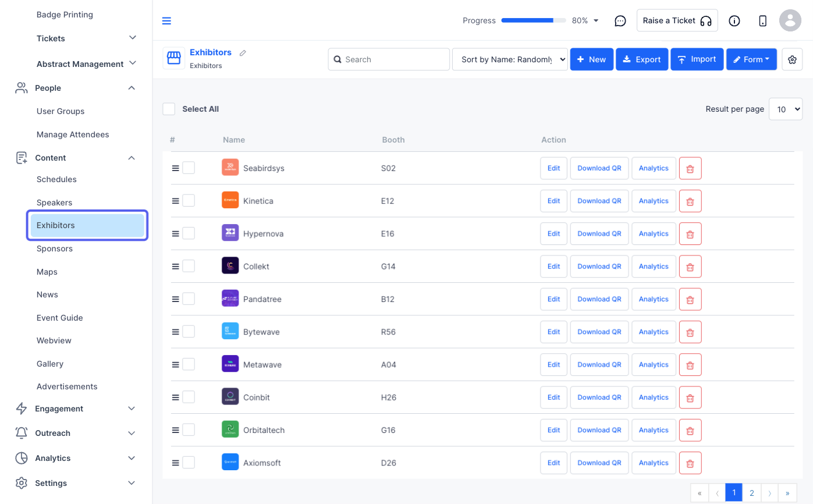Open the Result per page dropdown
This screenshot has height=504, width=813.
click(x=786, y=109)
